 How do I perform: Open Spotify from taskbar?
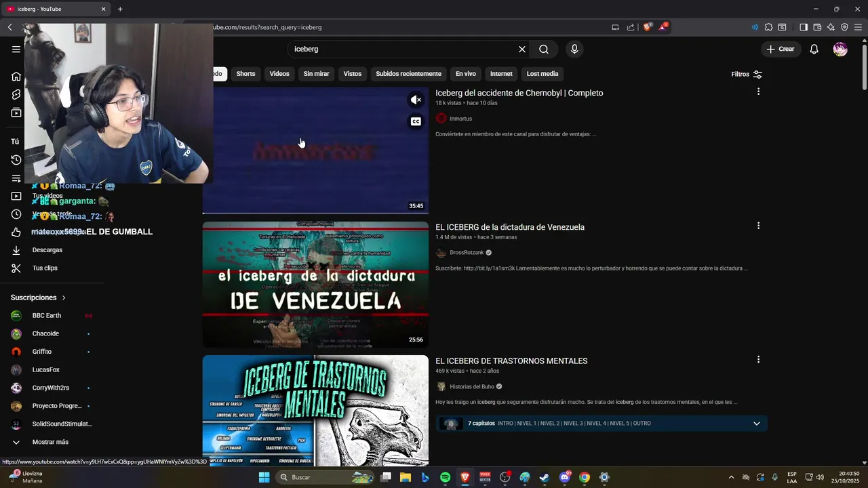pyautogui.click(x=446, y=477)
